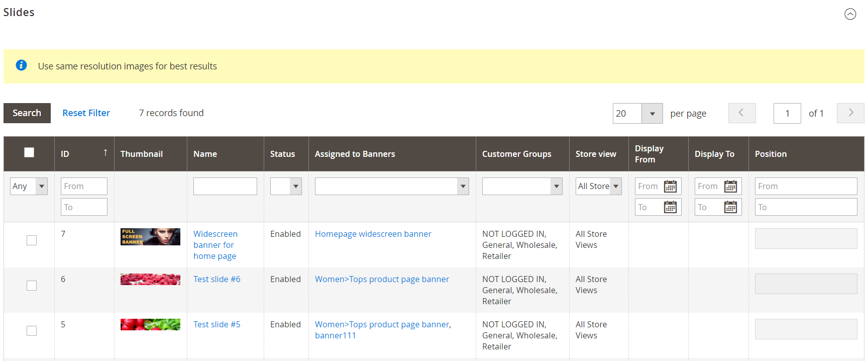Sort by the Display To column header
The height and width of the screenshot is (361, 868).
[x=715, y=154]
